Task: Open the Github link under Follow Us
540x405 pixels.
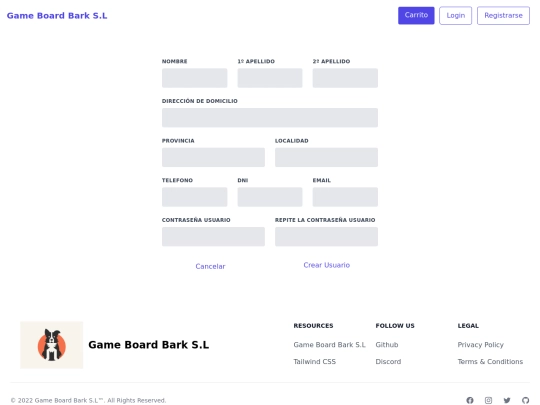Action: pyautogui.click(x=387, y=345)
